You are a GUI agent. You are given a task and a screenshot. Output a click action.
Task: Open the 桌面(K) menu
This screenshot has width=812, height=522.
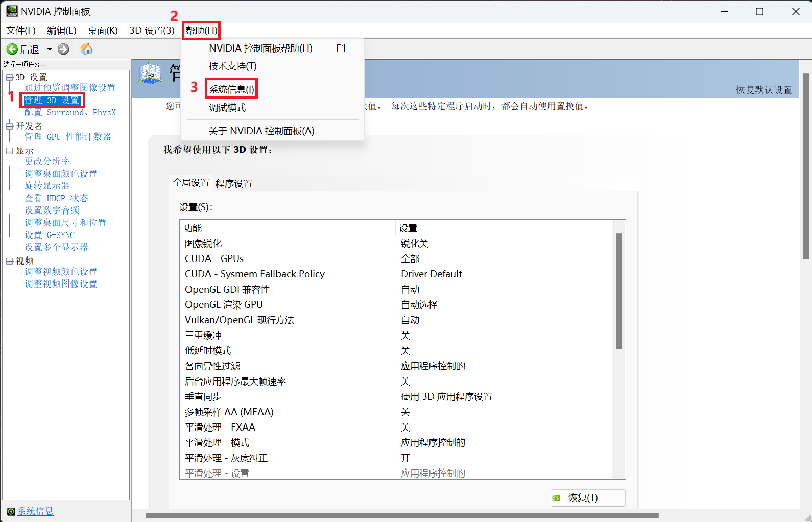click(x=103, y=31)
